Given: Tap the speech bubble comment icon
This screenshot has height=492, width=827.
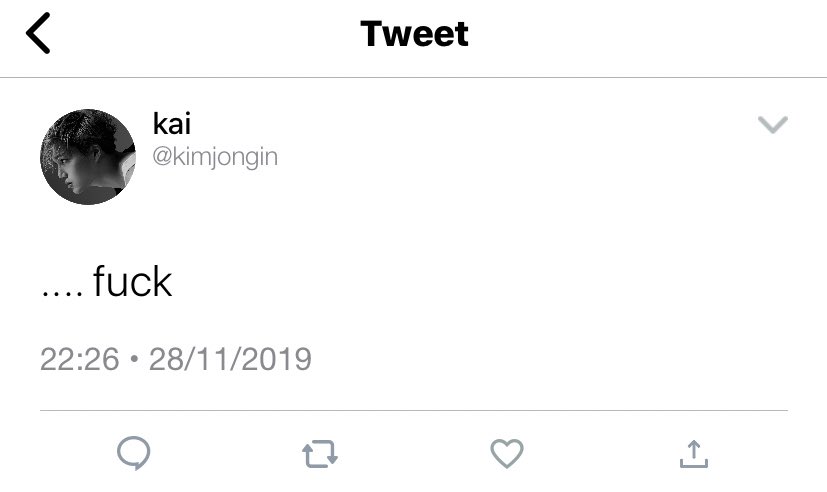Looking at the screenshot, I should [x=133, y=453].
